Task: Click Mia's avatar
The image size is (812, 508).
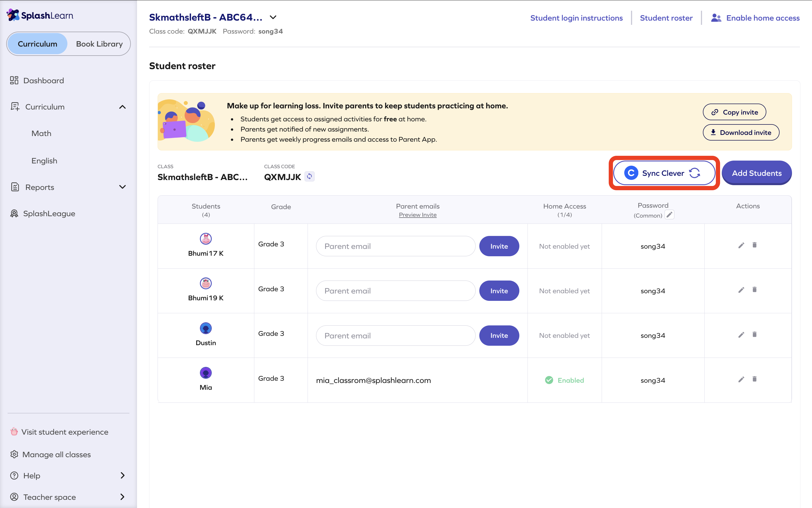Action: 206,373
